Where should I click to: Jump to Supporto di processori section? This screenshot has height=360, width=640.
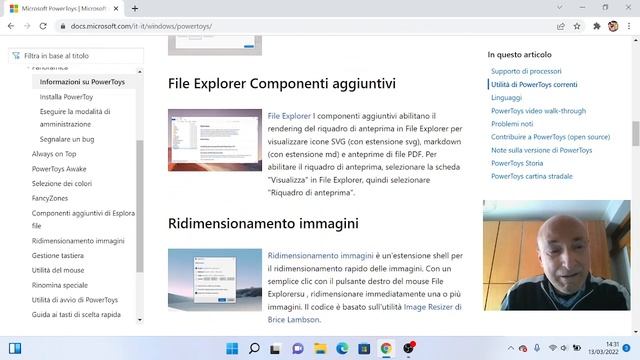[x=526, y=71]
